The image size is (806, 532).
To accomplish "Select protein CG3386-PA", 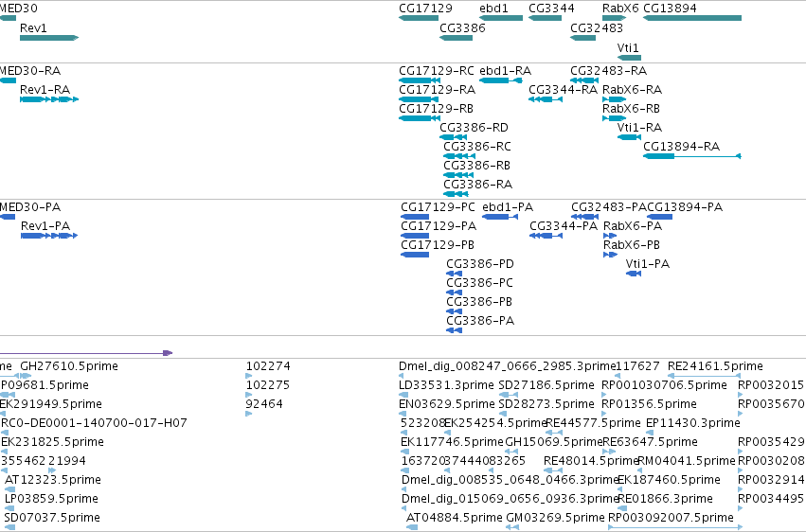I will coord(454,330).
